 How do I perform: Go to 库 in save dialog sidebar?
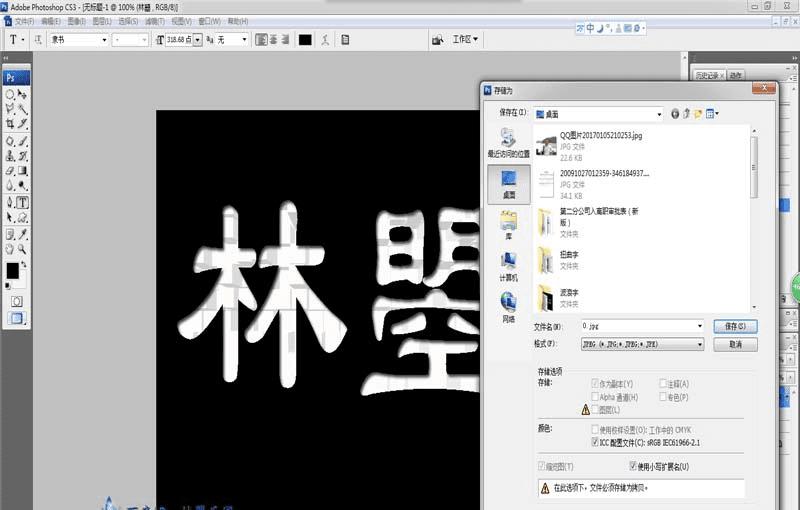509,225
